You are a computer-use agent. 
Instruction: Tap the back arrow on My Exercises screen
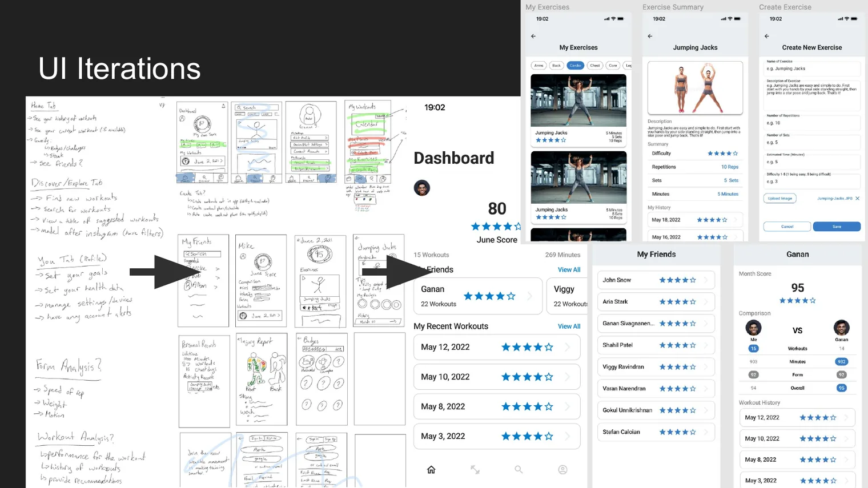(533, 36)
